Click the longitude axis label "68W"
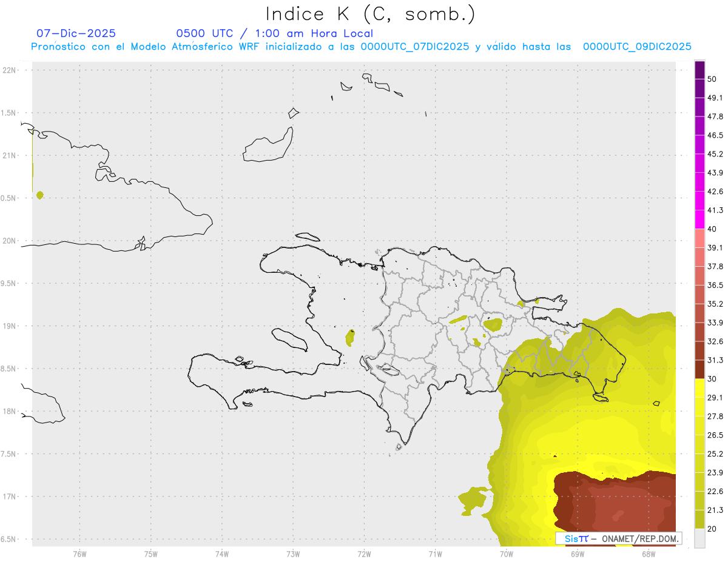This screenshot has height=562, width=728. point(648,554)
